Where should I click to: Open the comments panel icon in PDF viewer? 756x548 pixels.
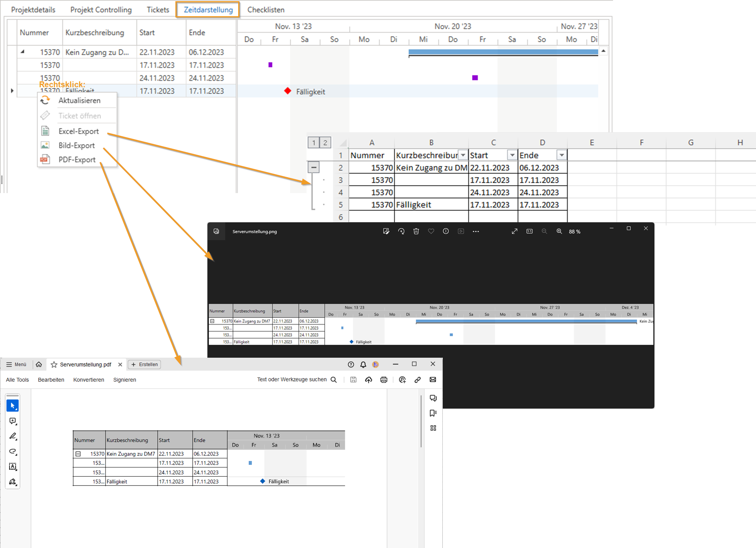[433, 398]
